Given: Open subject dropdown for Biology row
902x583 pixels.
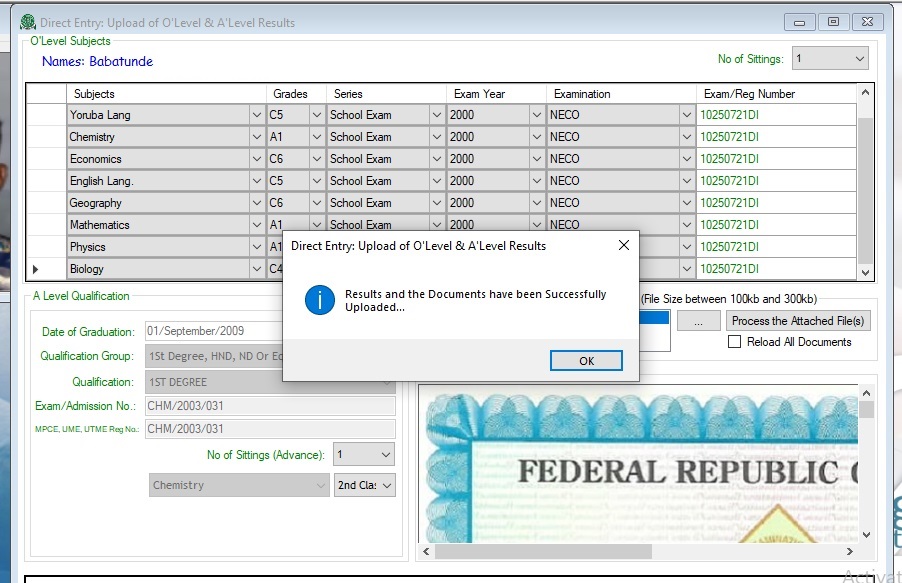Looking at the screenshot, I should click(257, 269).
